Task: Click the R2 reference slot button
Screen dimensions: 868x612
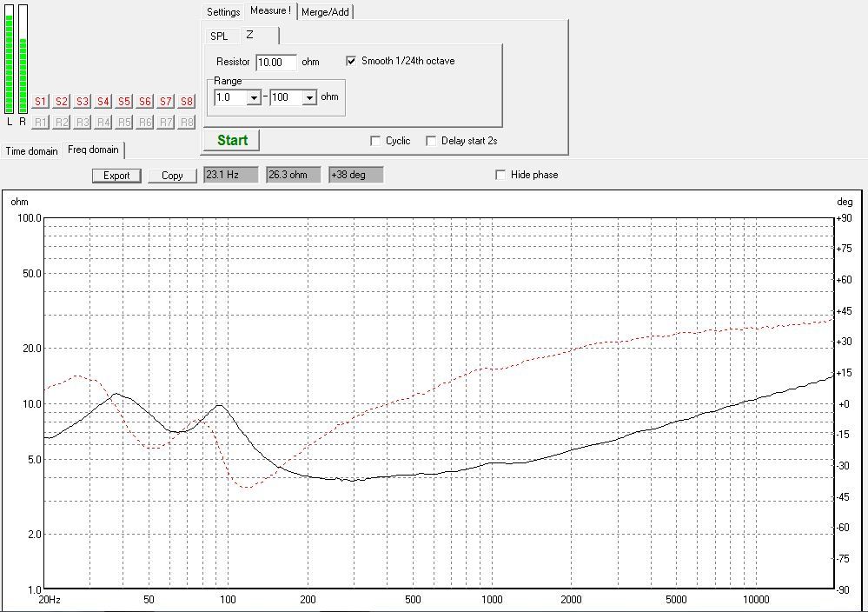Action: 62,122
